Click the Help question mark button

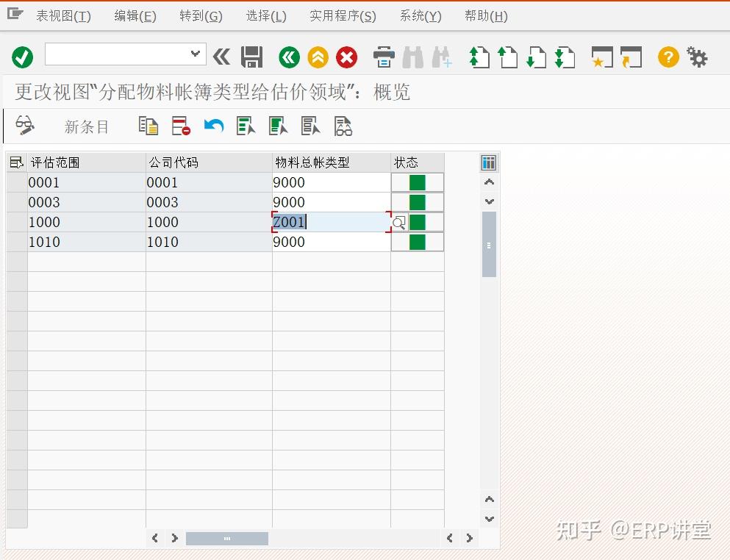coord(668,57)
